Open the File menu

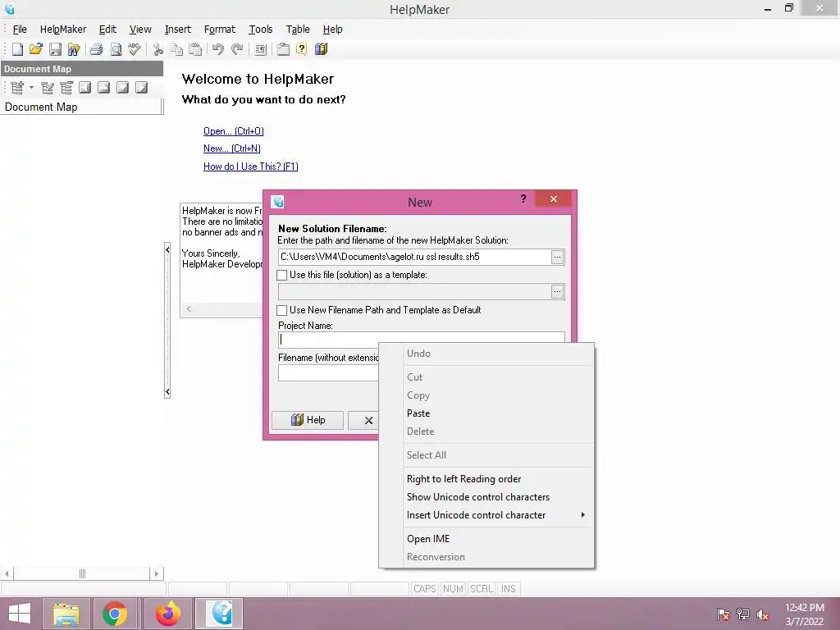[x=20, y=30]
